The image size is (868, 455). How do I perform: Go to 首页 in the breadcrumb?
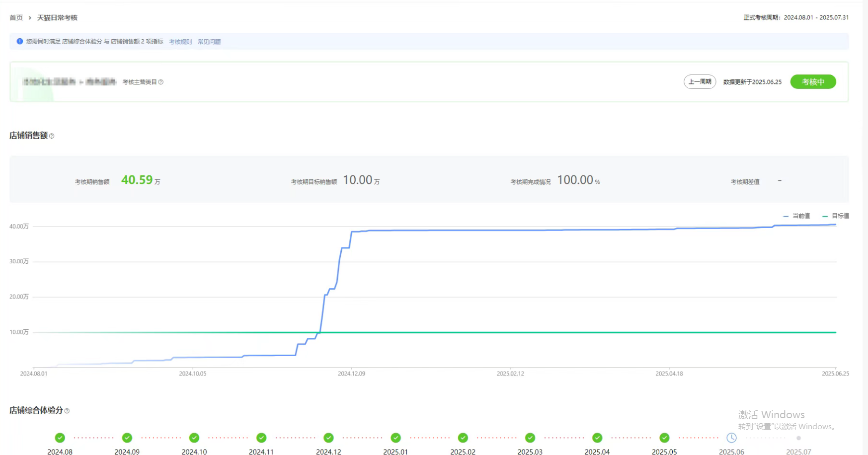pos(16,18)
